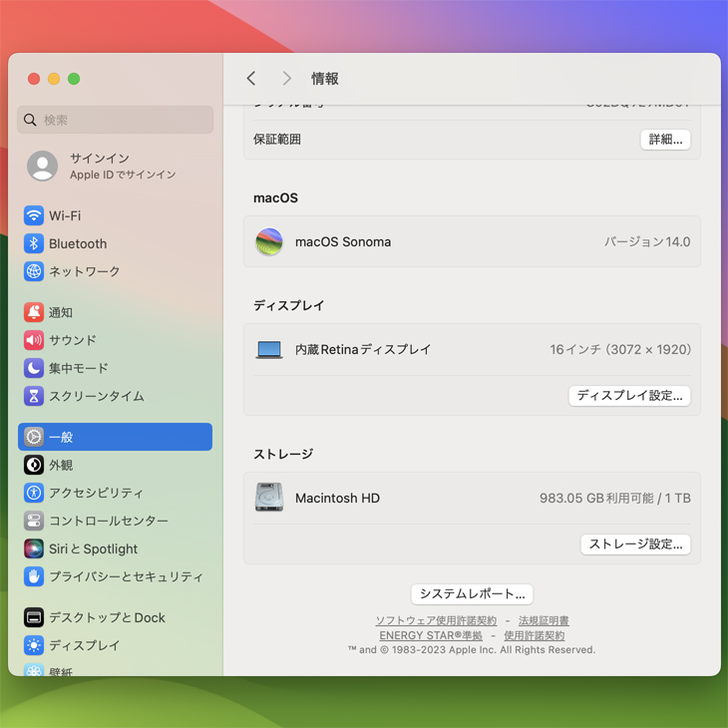Click the プライバシーとセキュリティ hand icon

[x=34, y=576]
